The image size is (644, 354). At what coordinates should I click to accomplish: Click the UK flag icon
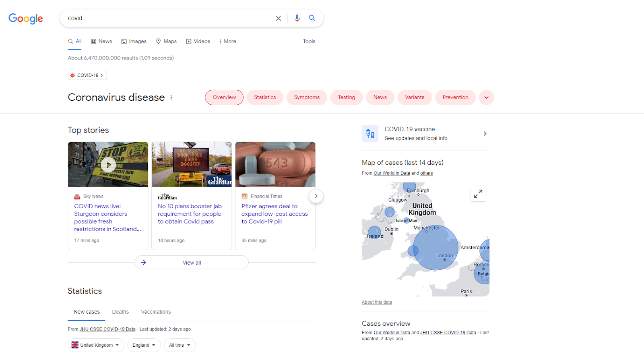(x=75, y=345)
